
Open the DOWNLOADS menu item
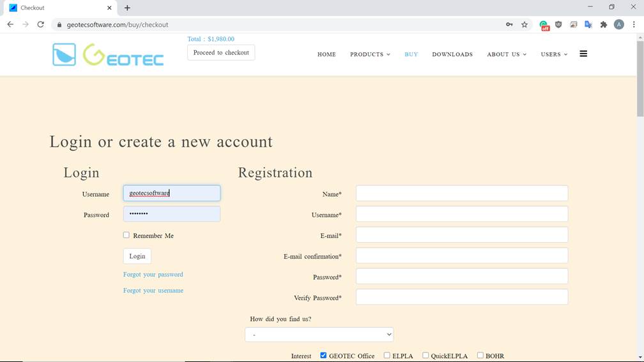coord(452,54)
